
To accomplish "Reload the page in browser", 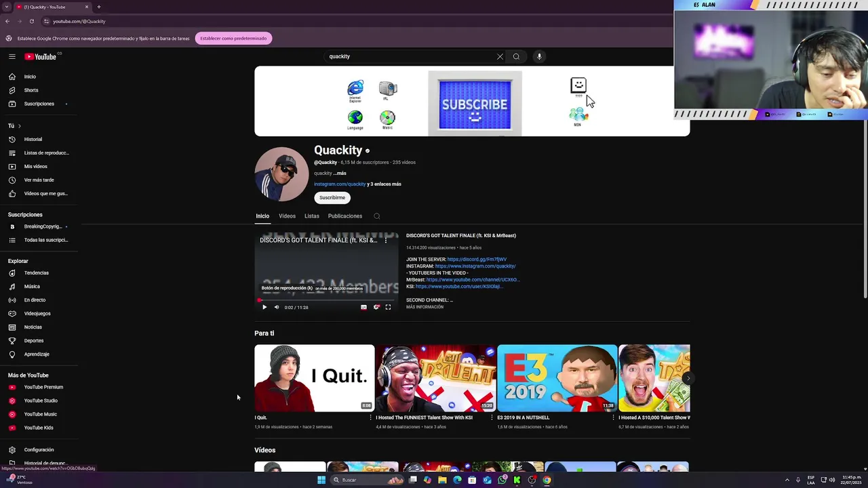I will point(31,21).
